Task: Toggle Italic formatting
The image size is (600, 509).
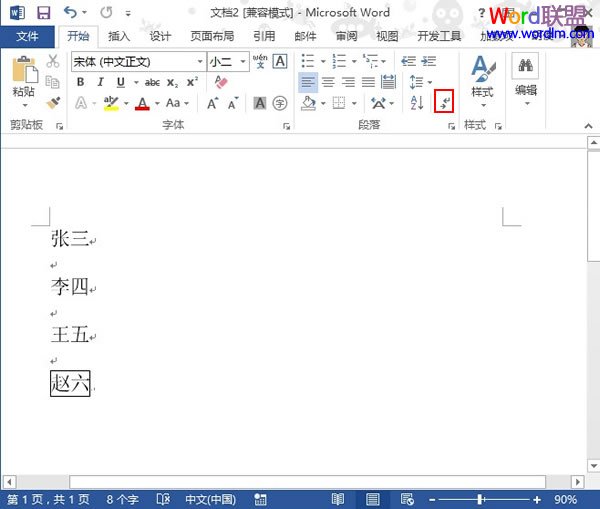Action: point(100,83)
